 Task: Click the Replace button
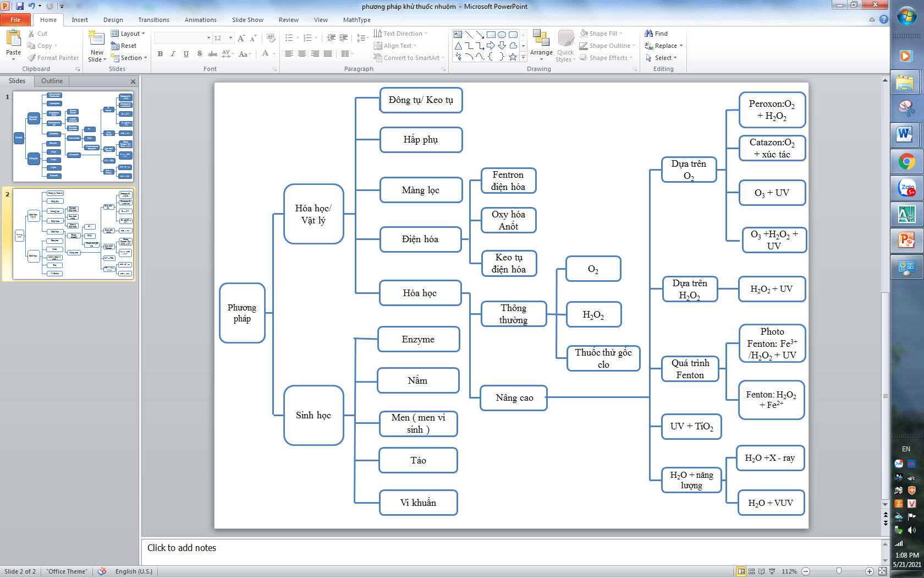click(663, 46)
